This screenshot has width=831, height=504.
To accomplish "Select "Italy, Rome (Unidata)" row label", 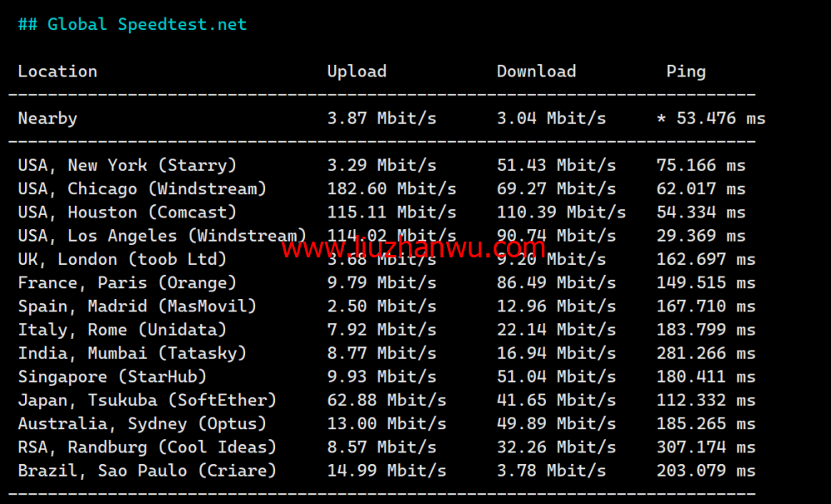I will tap(122, 330).
